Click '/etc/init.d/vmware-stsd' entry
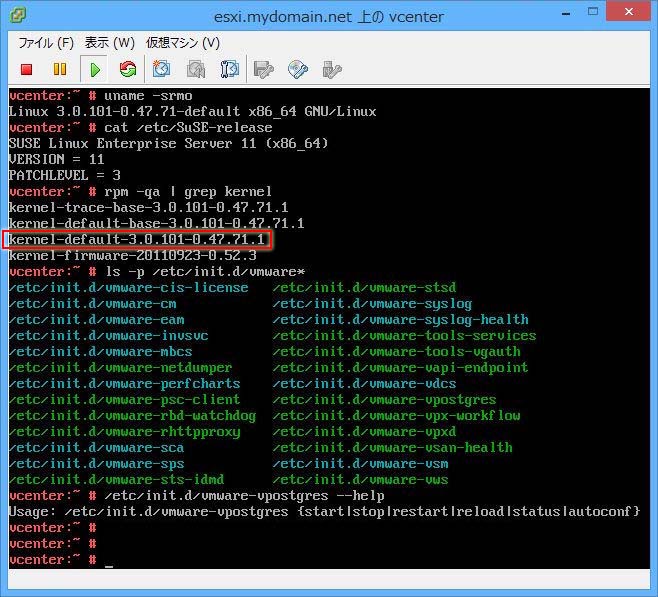The width and height of the screenshot is (658, 597). coord(365,288)
